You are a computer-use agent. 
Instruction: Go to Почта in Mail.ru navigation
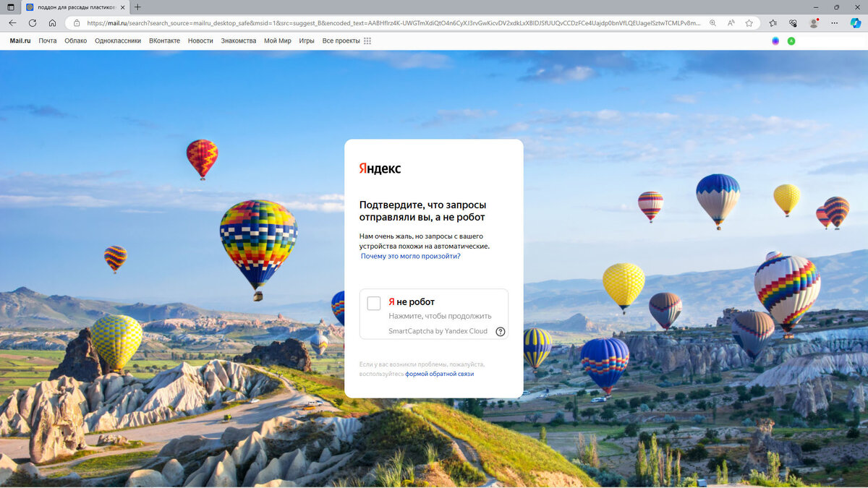(x=48, y=41)
